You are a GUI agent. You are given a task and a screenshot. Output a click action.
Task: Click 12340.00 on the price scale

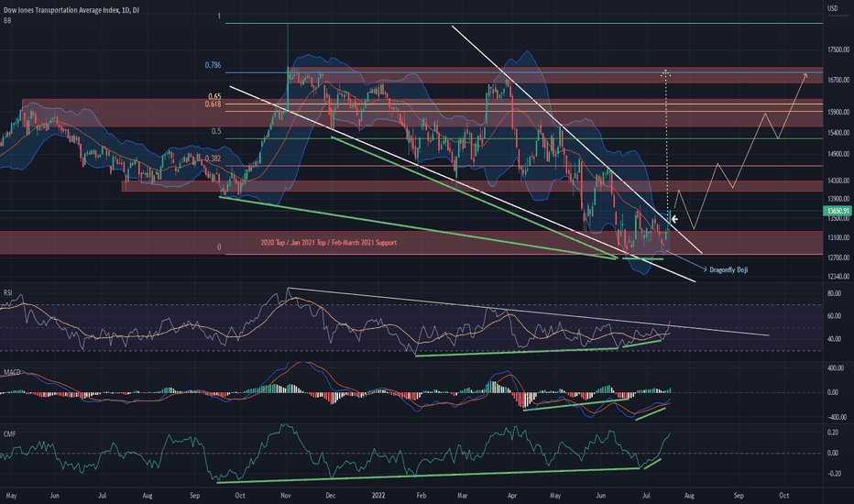tap(838, 276)
